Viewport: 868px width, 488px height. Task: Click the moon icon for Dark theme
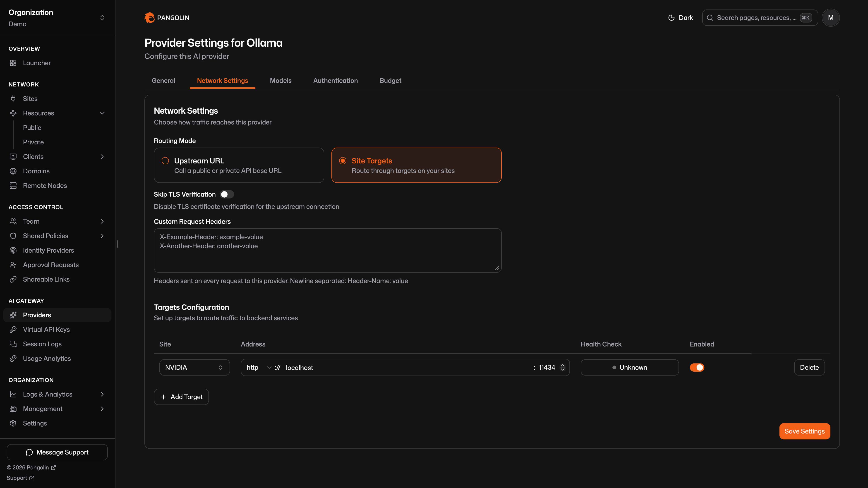671,17
